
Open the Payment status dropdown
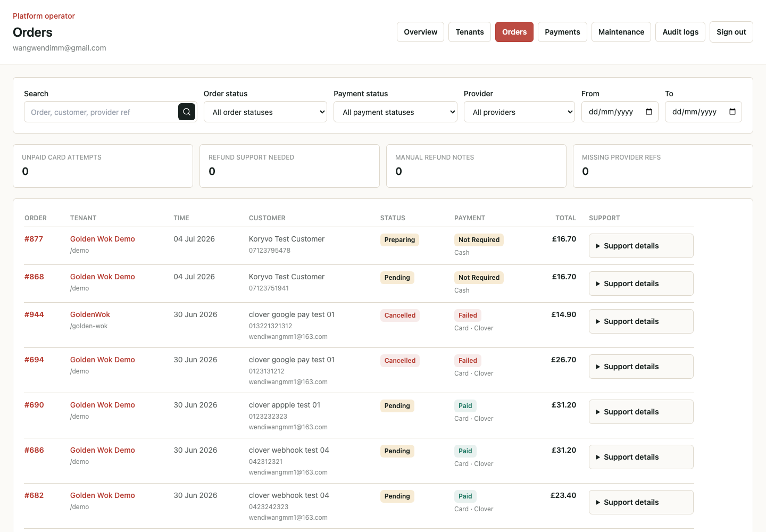[395, 112]
